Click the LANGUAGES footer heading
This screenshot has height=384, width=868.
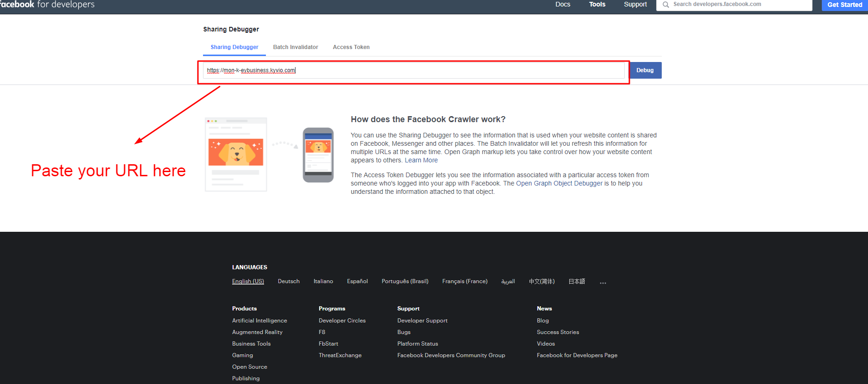coord(250,267)
